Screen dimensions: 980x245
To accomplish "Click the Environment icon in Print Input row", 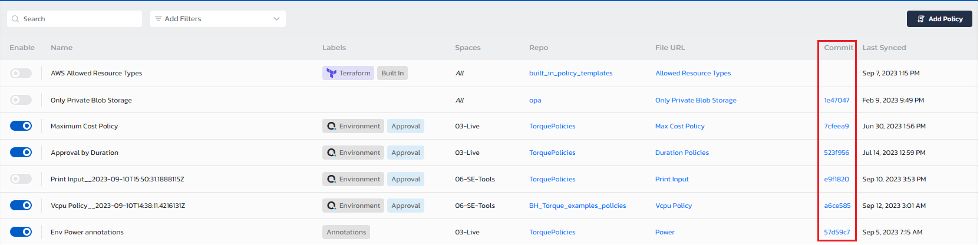I will [x=331, y=179].
